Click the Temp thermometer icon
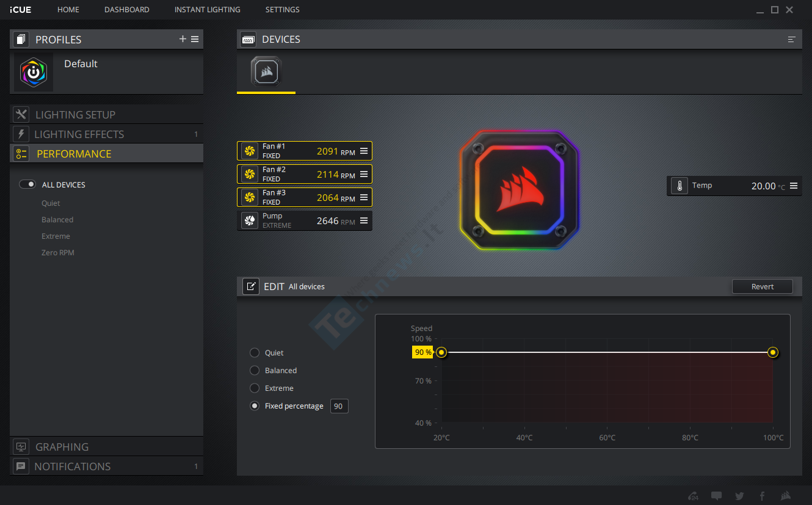The image size is (812, 505). click(680, 186)
